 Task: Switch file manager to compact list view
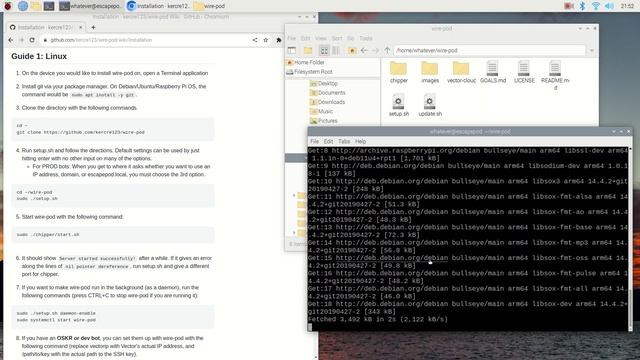click(x=336, y=50)
